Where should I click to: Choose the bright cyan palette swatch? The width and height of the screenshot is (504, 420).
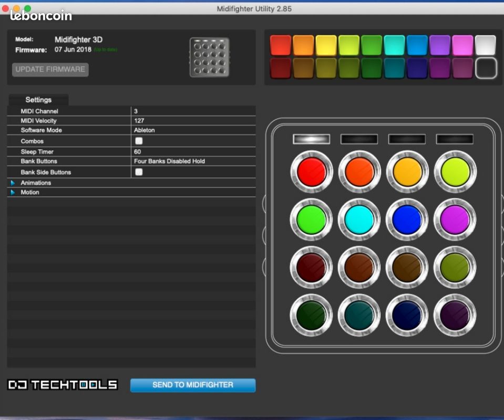tap(394, 45)
